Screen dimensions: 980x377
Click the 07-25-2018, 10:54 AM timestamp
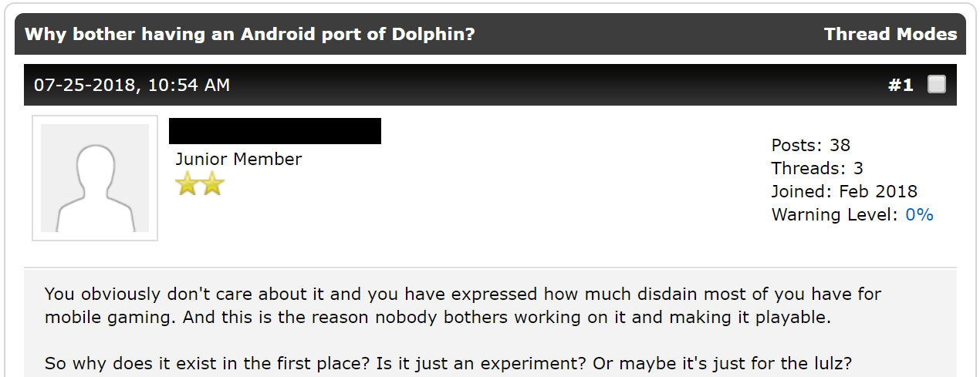[132, 85]
